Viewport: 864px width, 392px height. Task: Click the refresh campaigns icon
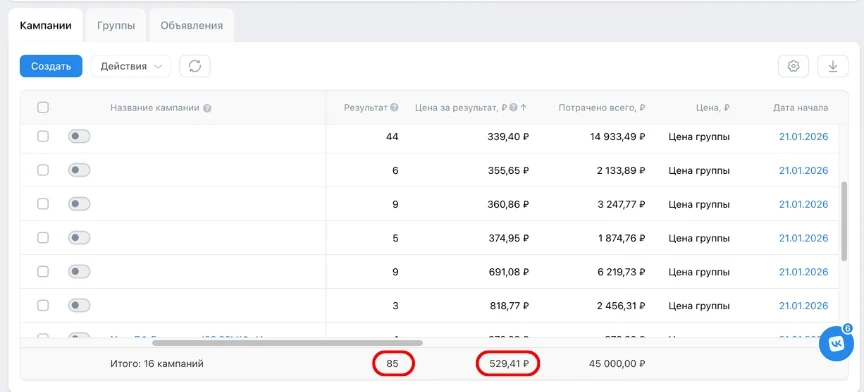point(195,66)
